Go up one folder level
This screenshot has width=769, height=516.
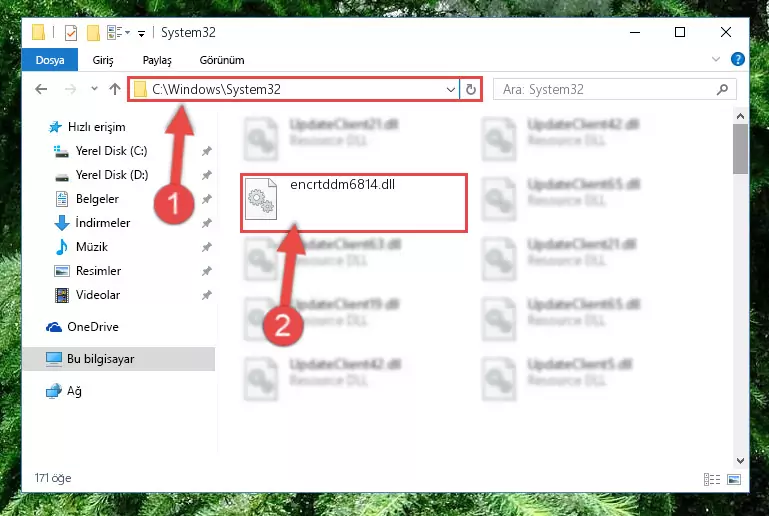115,89
